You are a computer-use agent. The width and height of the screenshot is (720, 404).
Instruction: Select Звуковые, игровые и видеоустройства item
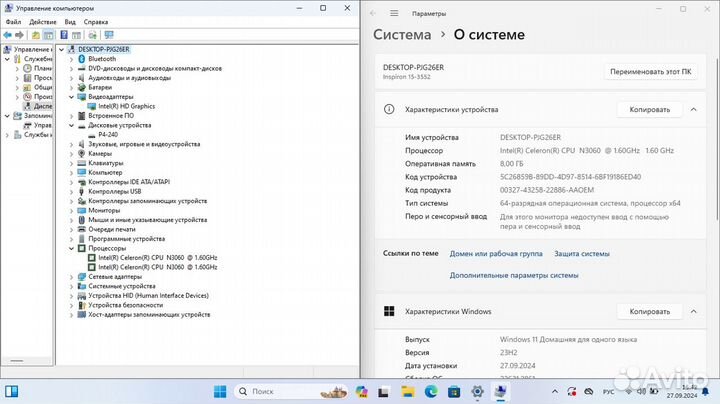coord(144,144)
